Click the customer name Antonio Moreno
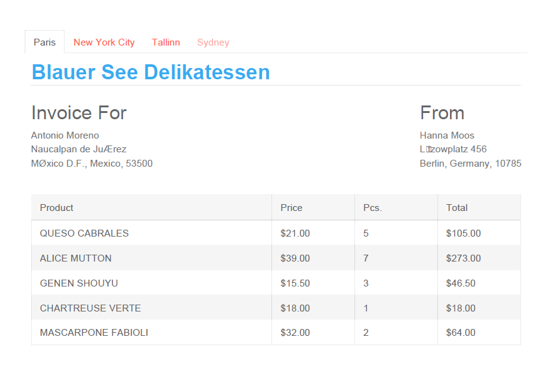This screenshot has height=392, width=556. click(65, 135)
